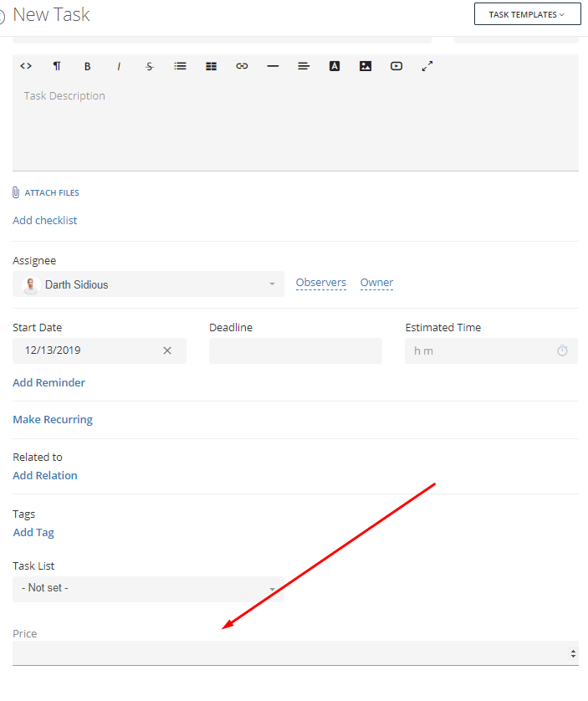Viewport: 588px width, 701px height.
Task: Expand the Assignee dropdown arrow
Action: pyautogui.click(x=272, y=284)
